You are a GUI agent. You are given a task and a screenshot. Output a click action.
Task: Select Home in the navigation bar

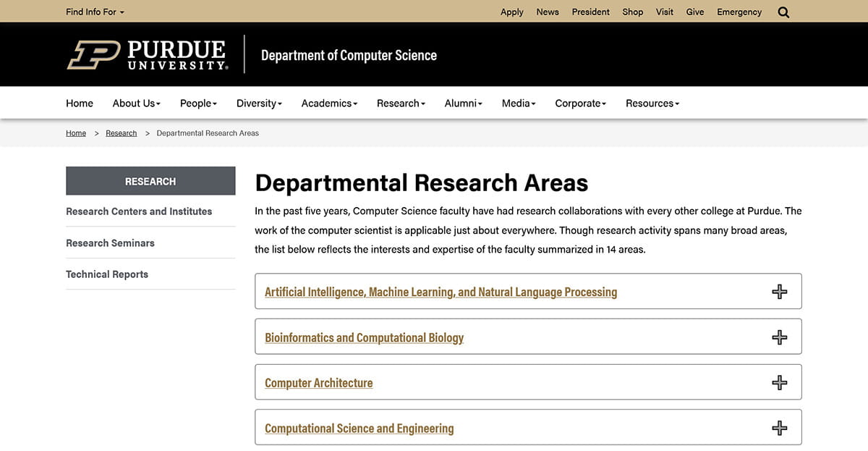tap(79, 103)
